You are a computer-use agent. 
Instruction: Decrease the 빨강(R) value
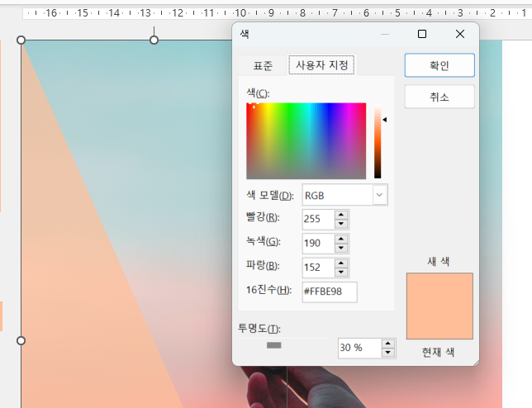tap(341, 224)
